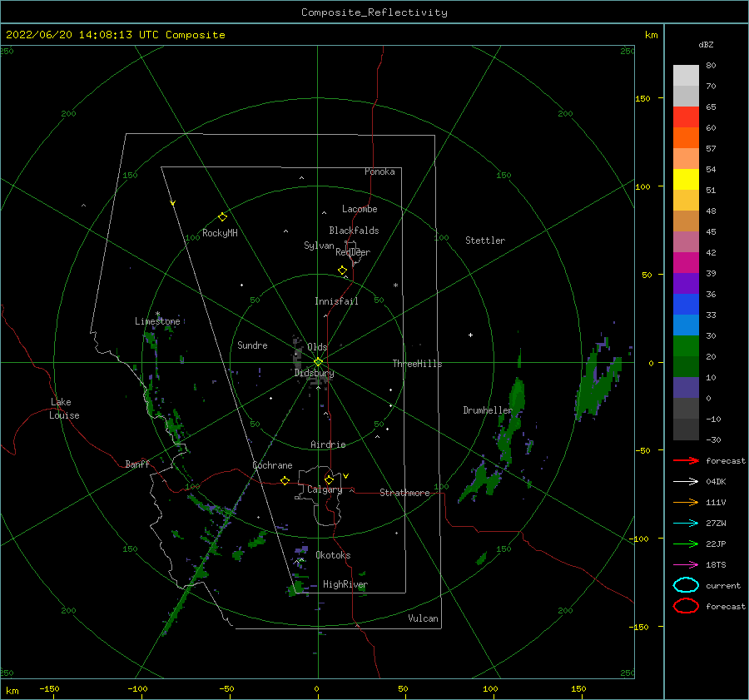Click the cyan 27ZW arrow icon
This screenshot has height=700, width=749.
click(x=686, y=524)
